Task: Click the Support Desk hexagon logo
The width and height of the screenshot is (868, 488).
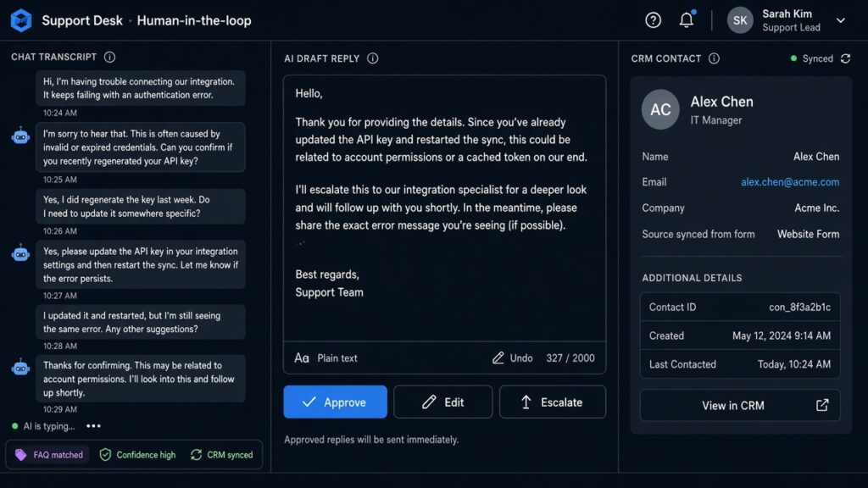Action: (21, 20)
